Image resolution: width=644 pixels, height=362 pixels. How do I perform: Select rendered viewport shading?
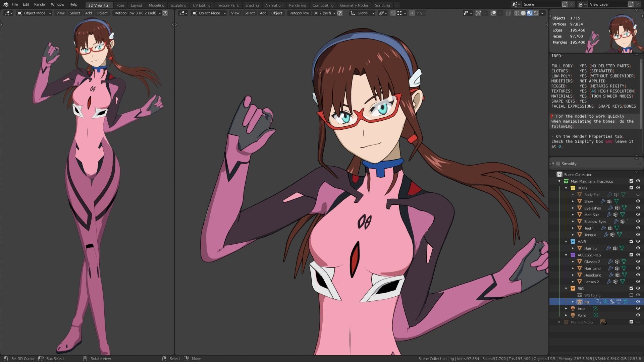pos(536,13)
